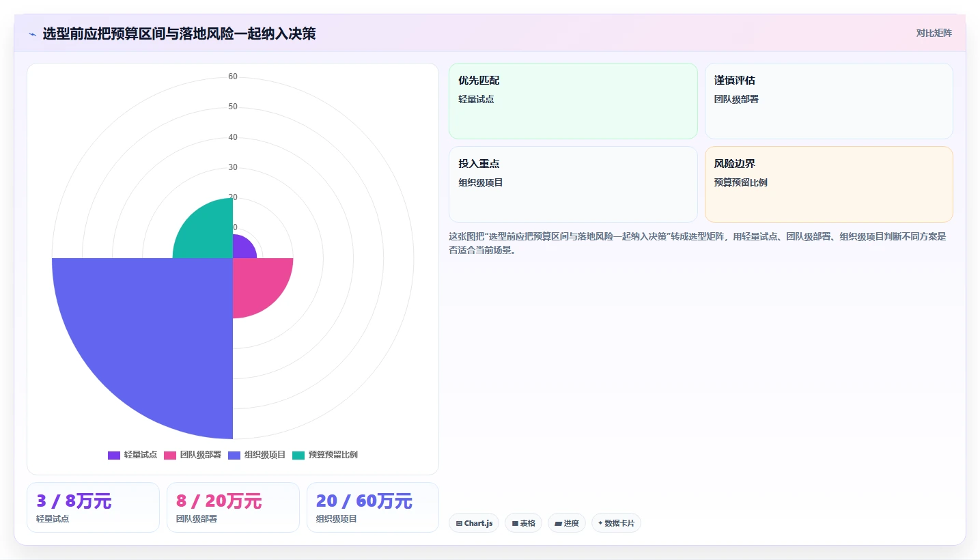Viewport: 980px width, 560px height.
Task: Click the teal 预算预留比例 legend swatch
Action: click(298, 456)
